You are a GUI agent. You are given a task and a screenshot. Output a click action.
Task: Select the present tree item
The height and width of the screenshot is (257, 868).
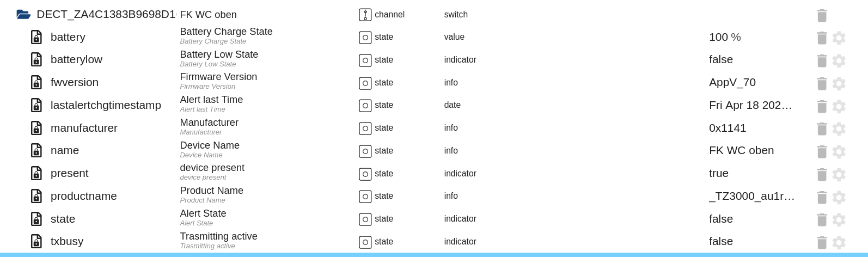pyautogui.click(x=69, y=173)
